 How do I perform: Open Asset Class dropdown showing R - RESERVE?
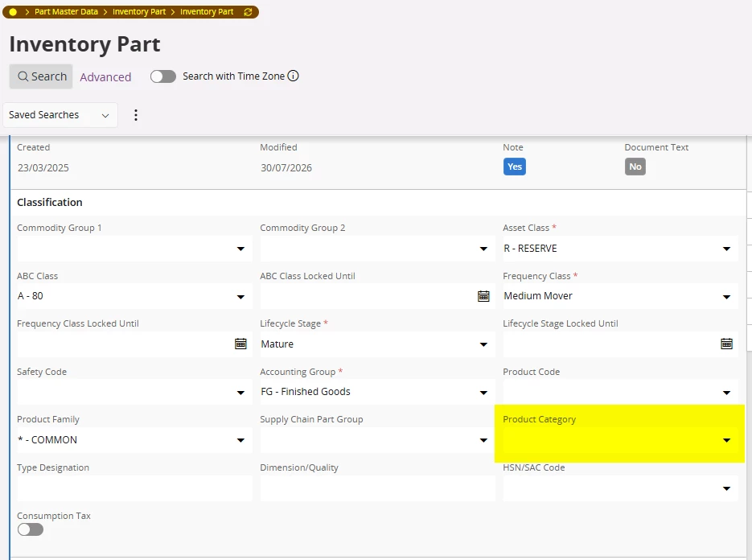point(620,249)
